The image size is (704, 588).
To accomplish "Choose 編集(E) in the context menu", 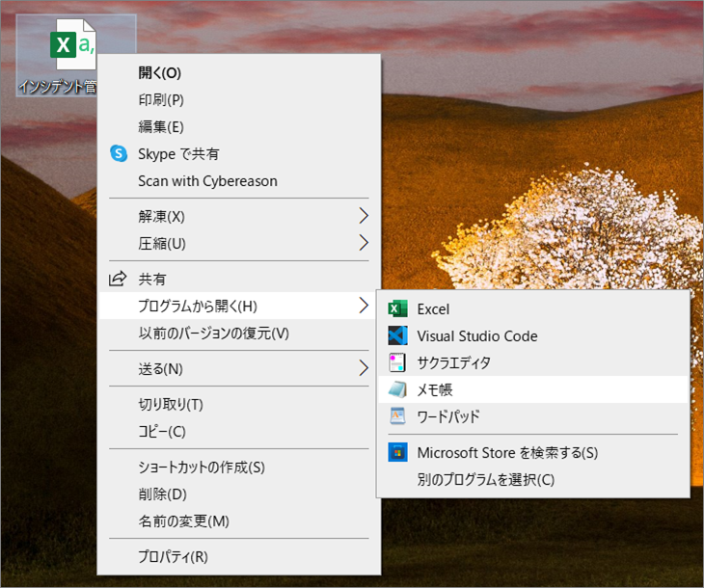I will pos(160,126).
